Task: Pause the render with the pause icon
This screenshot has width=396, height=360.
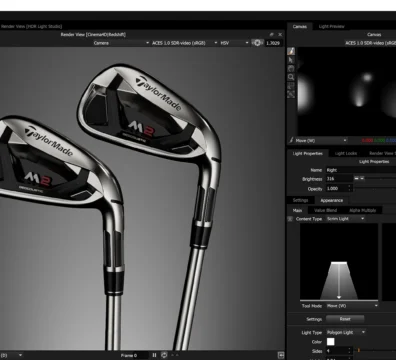Action: (x=154, y=355)
